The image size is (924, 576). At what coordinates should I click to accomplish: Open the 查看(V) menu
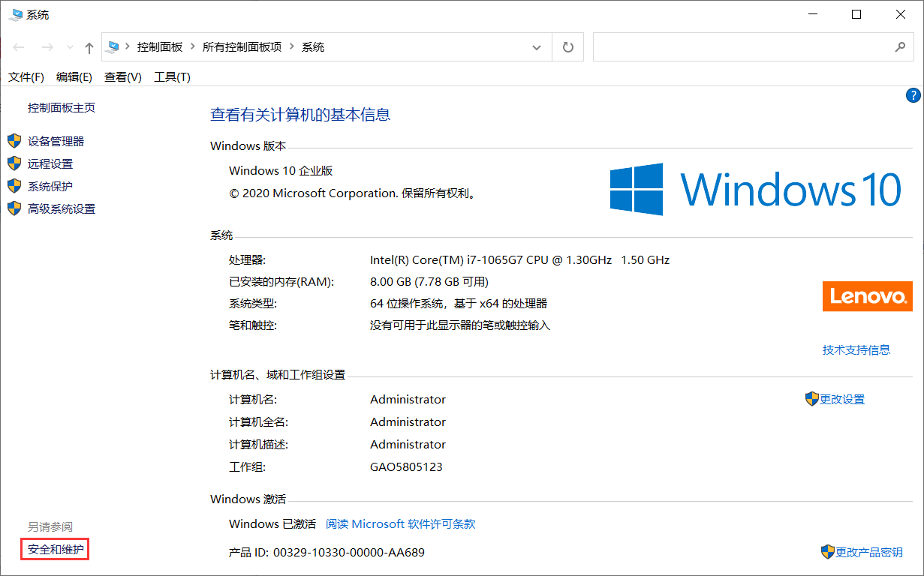[123, 77]
